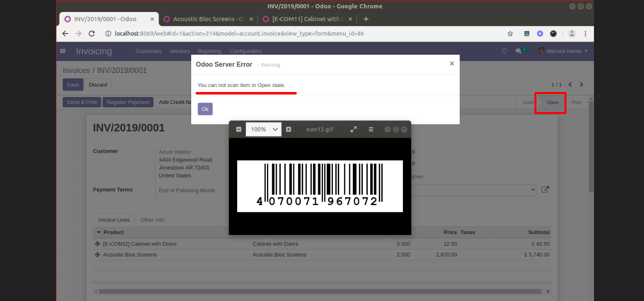Sort by the Product column header
Image resolution: width=644 pixels, height=301 pixels.
[114, 232]
